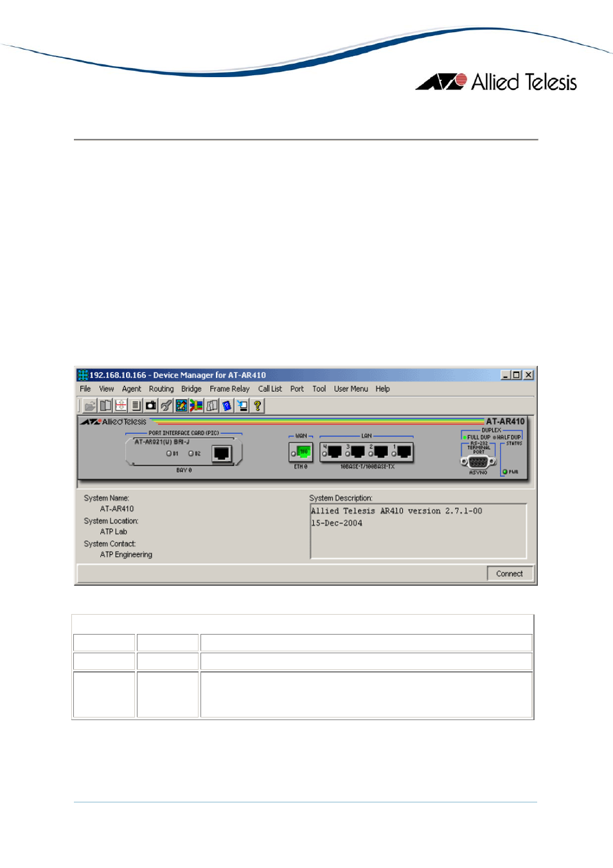
Task: Click the camera snapshot toolbar icon
Action: (151, 406)
